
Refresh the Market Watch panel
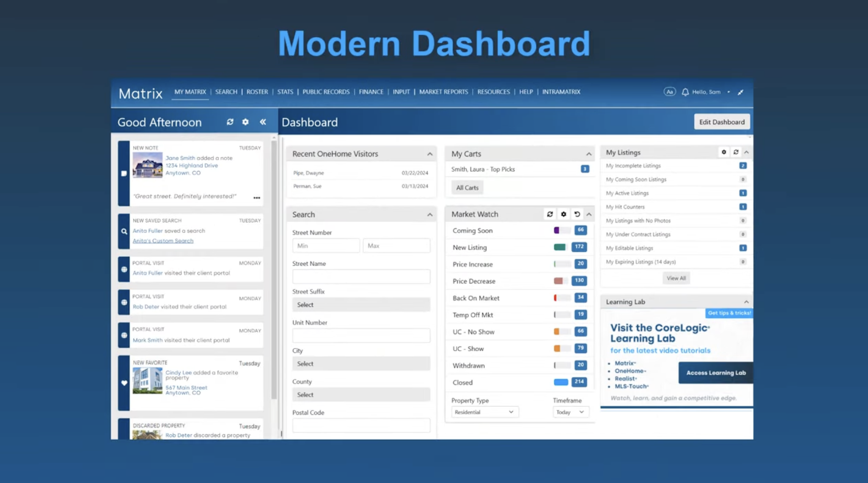(x=550, y=214)
